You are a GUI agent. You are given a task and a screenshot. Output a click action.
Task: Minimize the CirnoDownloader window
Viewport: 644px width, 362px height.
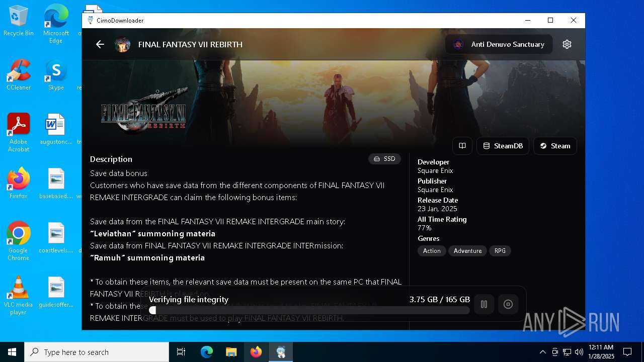[x=528, y=20]
